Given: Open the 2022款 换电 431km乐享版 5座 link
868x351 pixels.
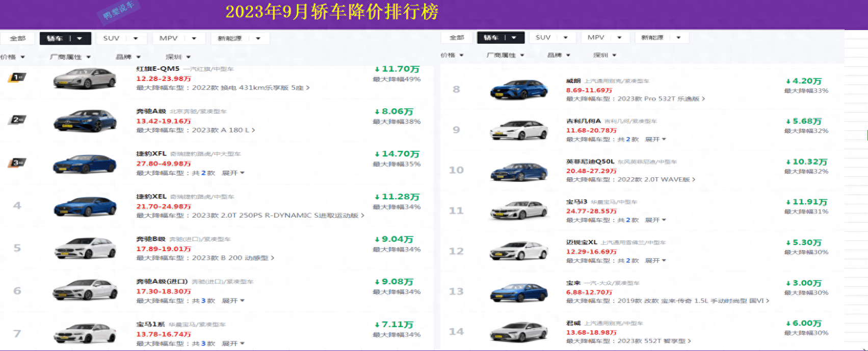Looking at the screenshot, I should [x=250, y=88].
